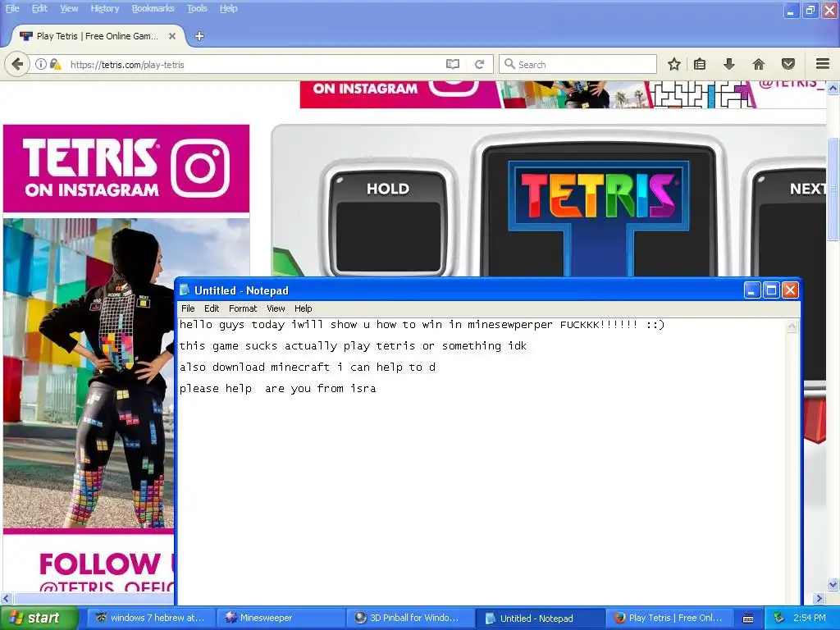The height and width of the screenshot is (630, 840).
Task: Open Notepad Edit menu
Action: (212, 308)
